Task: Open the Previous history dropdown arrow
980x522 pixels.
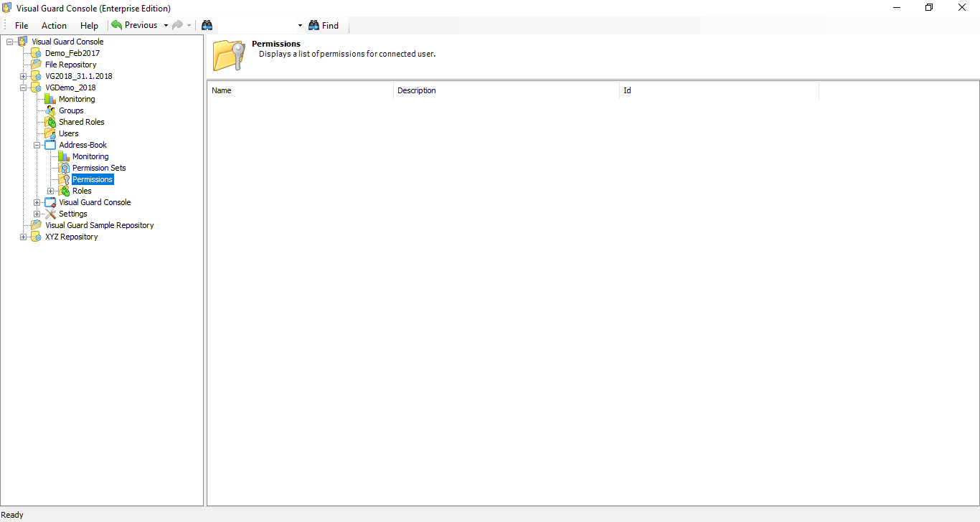Action: tap(166, 25)
